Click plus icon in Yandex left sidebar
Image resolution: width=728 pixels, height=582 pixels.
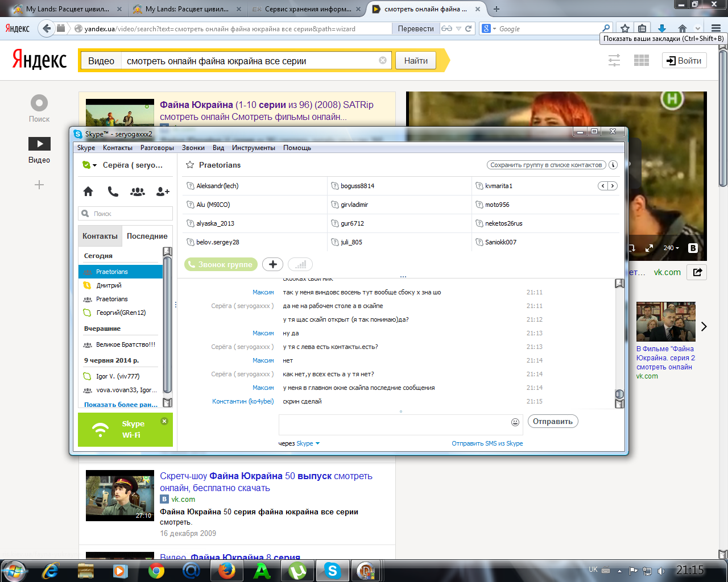pos(39,185)
